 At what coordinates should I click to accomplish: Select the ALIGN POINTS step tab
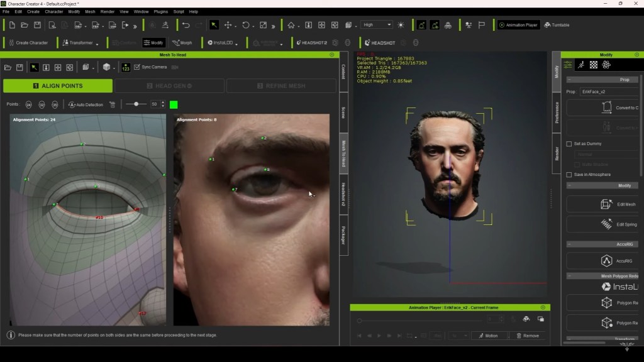(58, 85)
